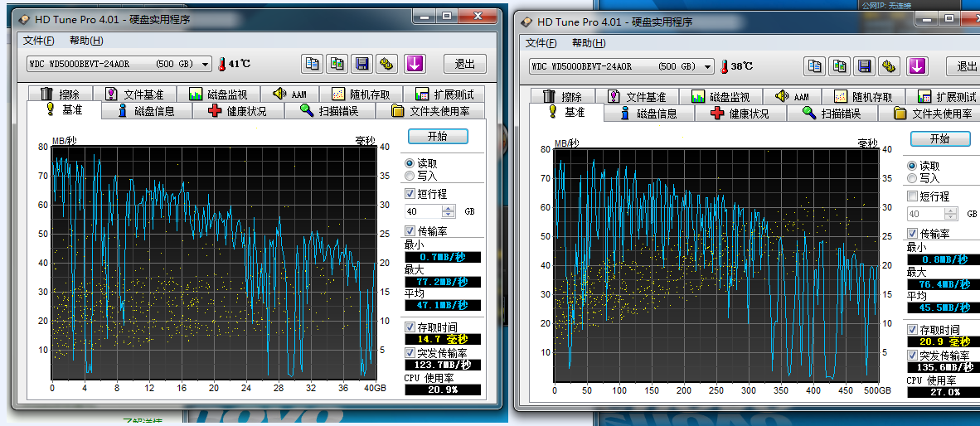This screenshot has width=980, height=426.
Task: Click 退出 button in left window
Action: coord(465,64)
